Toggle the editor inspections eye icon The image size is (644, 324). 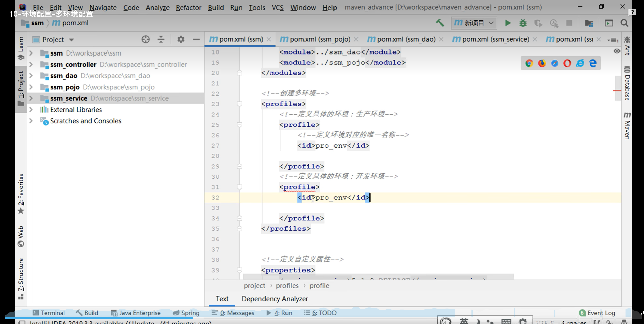[x=617, y=51]
